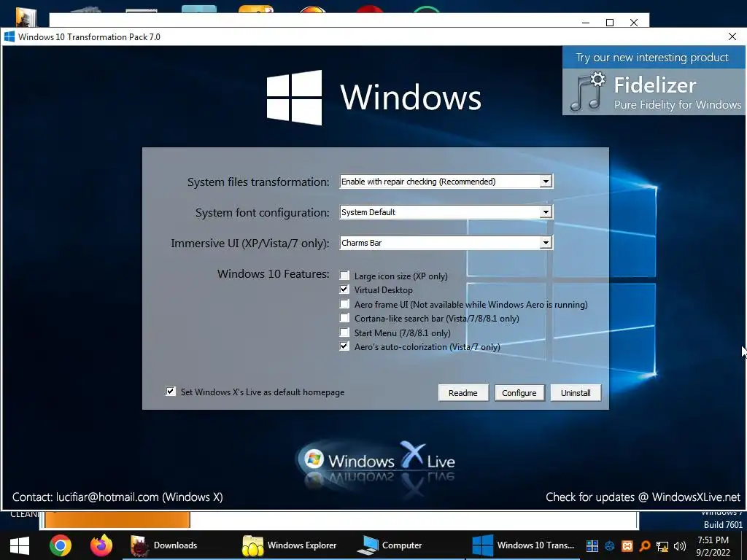Enable Large icon size (XP only)
747x560 pixels.
344,276
